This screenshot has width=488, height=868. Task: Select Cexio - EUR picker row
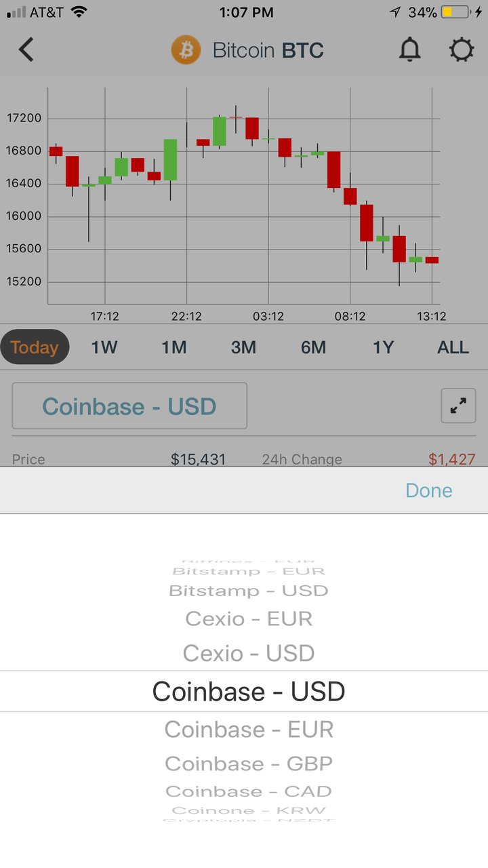pyautogui.click(x=249, y=618)
